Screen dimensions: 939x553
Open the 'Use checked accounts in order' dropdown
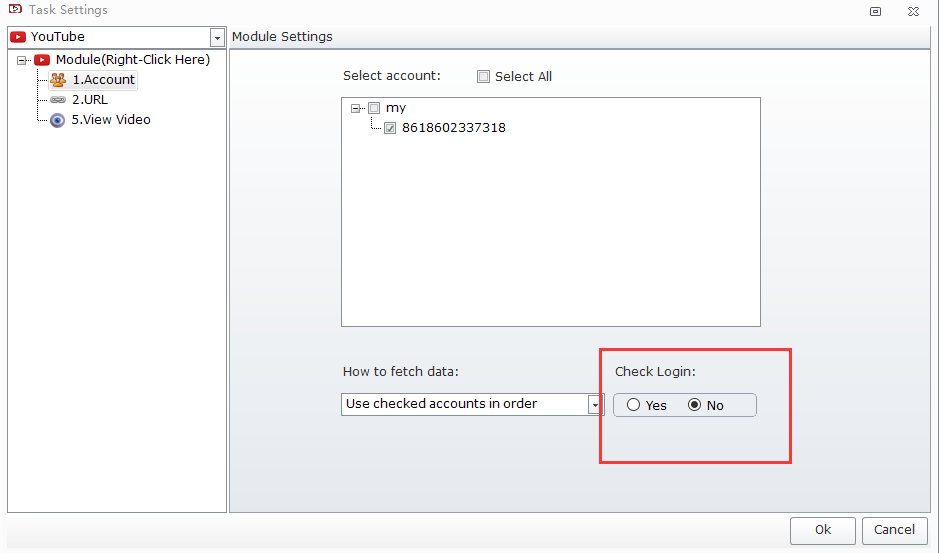tap(596, 405)
